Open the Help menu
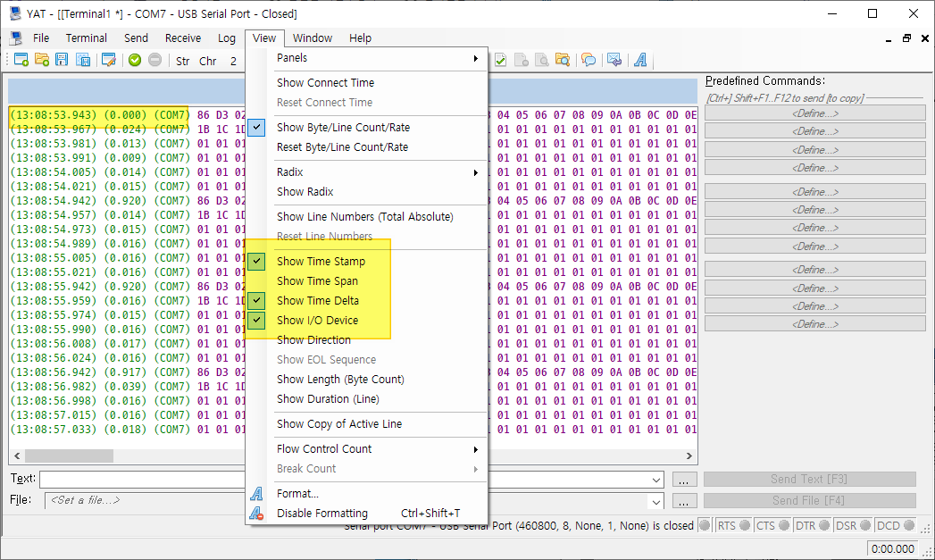 click(x=360, y=38)
